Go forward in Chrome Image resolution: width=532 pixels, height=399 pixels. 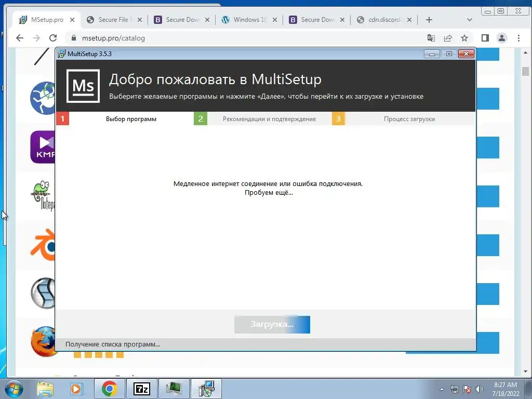pyautogui.click(x=36, y=38)
